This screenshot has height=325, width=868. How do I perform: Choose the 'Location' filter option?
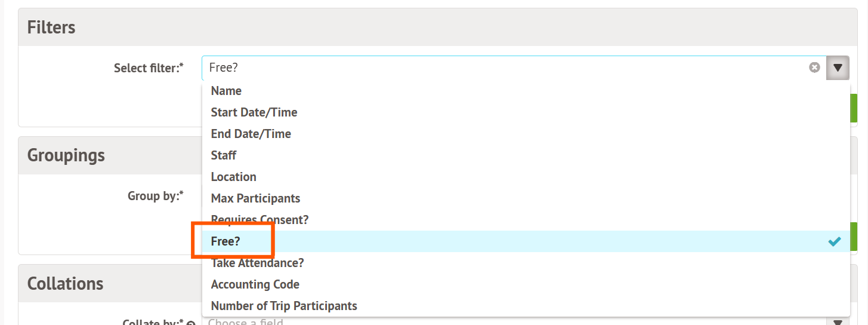click(x=233, y=177)
